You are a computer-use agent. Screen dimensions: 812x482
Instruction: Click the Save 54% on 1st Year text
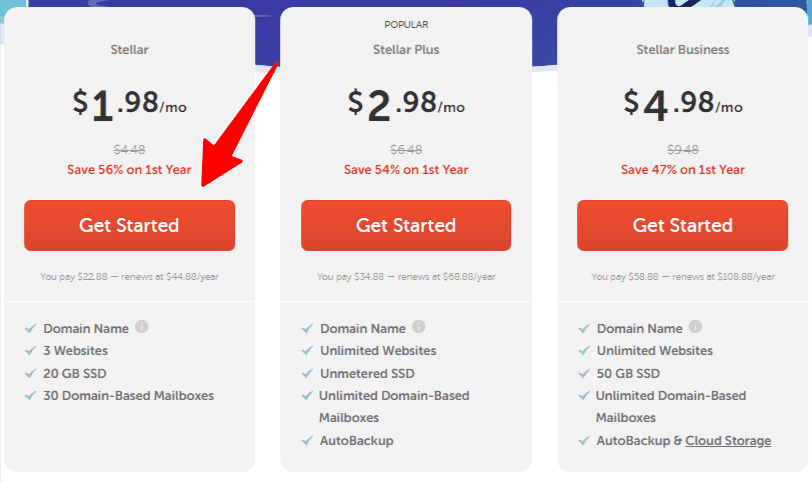pos(406,170)
